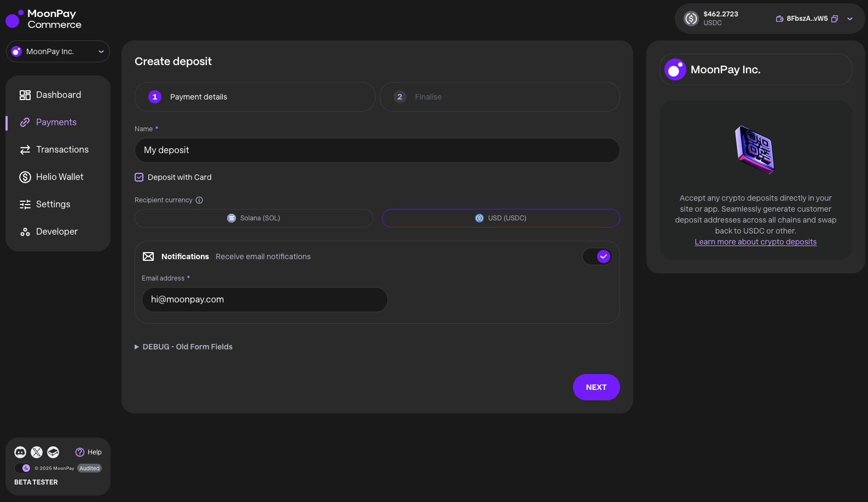Expand the wallet account dropdown chevron

(850, 19)
